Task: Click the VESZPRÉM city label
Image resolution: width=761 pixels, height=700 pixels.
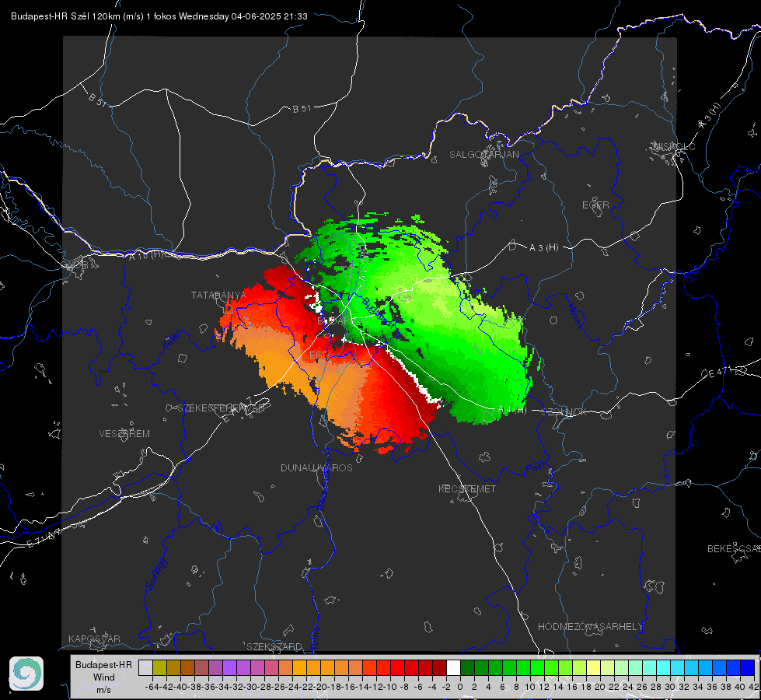Action: (124, 433)
